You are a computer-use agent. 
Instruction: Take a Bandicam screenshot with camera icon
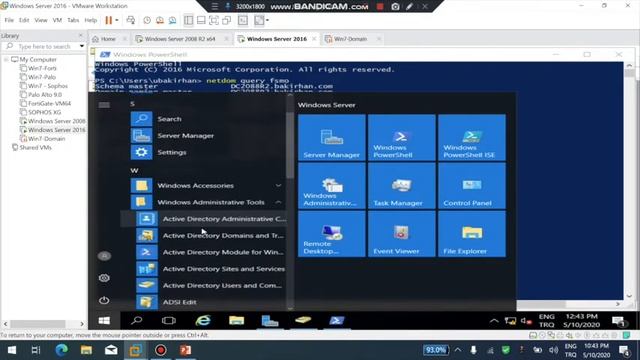point(395,7)
